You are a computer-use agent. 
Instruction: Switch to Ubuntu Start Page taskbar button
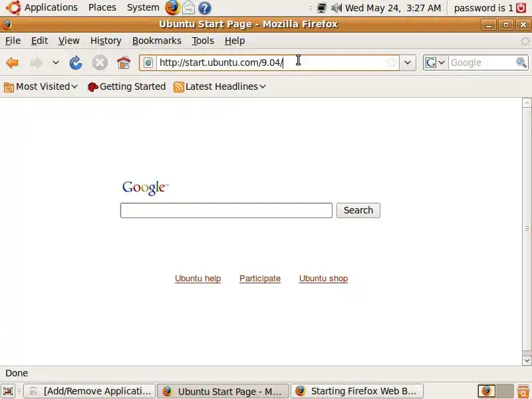223,391
